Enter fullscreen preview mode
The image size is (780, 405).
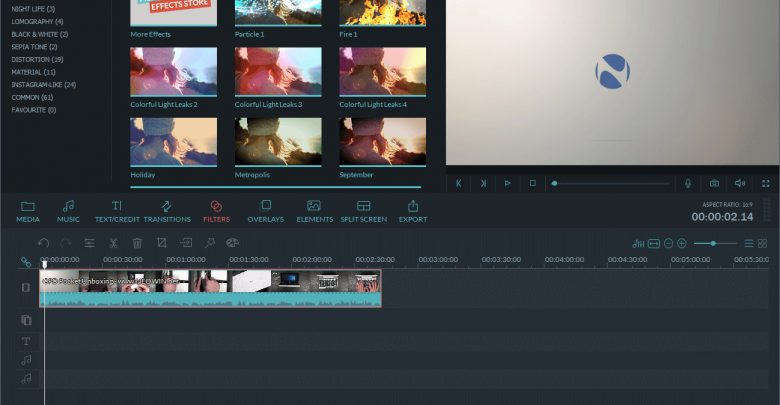[x=766, y=184]
